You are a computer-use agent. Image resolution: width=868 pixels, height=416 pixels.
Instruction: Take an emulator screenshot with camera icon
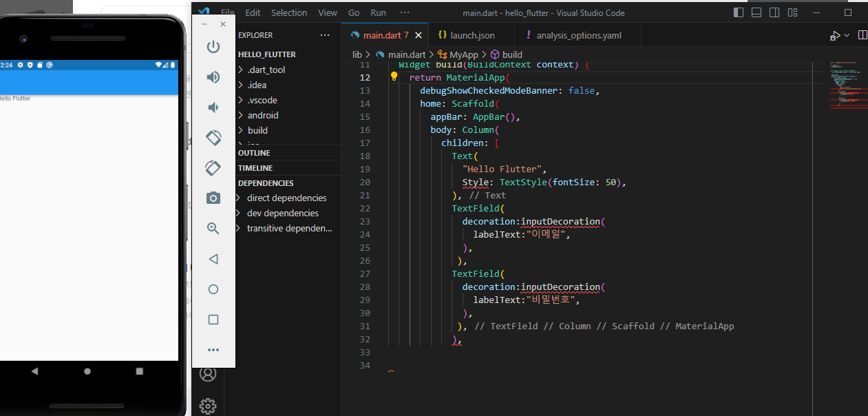(x=213, y=198)
